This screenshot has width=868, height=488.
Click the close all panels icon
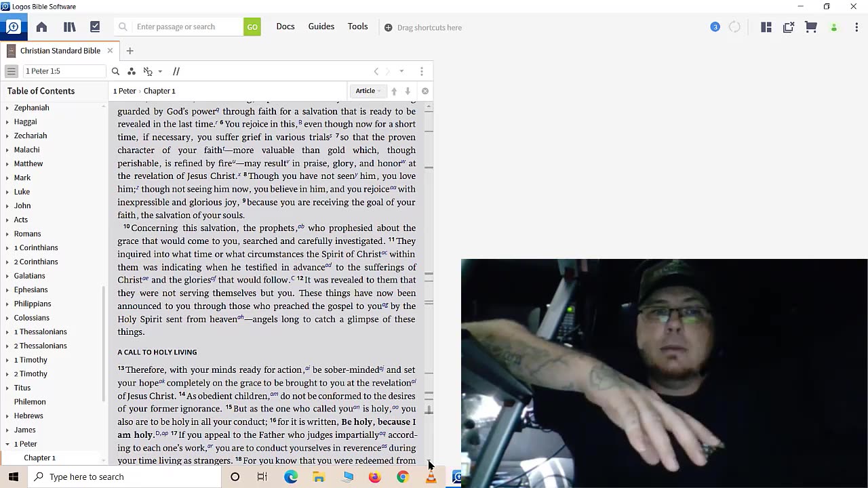[x=788, y=27]
